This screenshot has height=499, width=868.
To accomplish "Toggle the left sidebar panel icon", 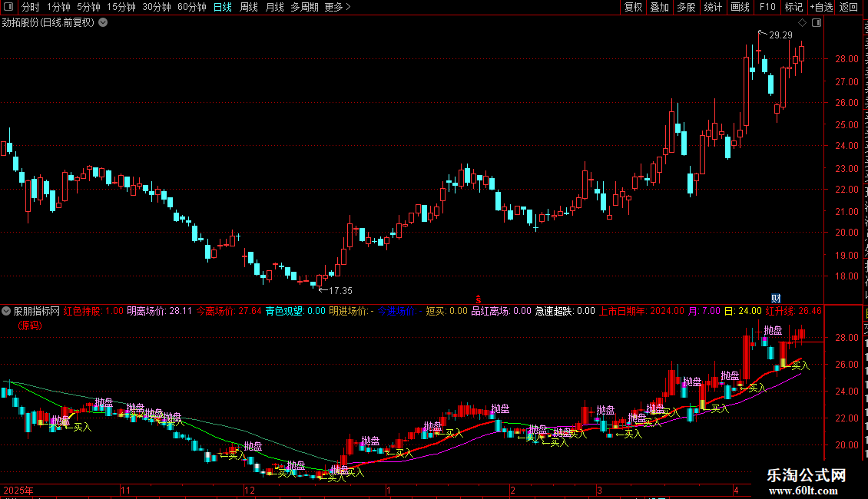I will point(8,7).
